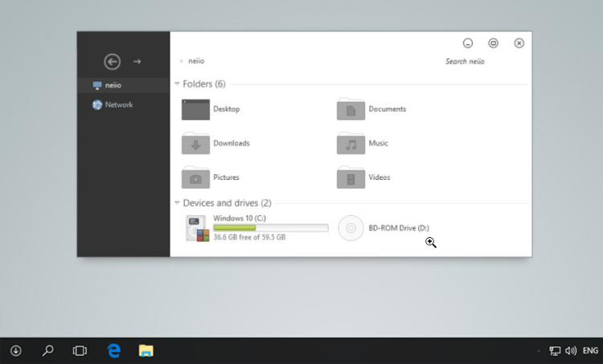This screenshot has width=603, height=364.
Task: Open Start via taskbar download-arrow icon
Action: coord(16,350)
